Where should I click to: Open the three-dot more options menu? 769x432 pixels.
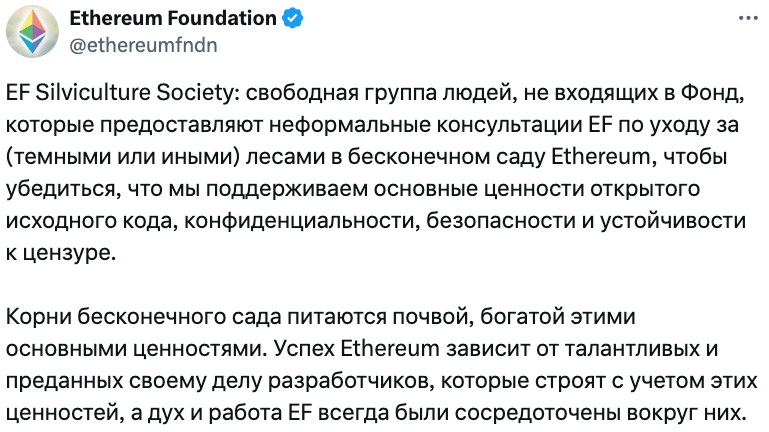[x=748, y=18]
